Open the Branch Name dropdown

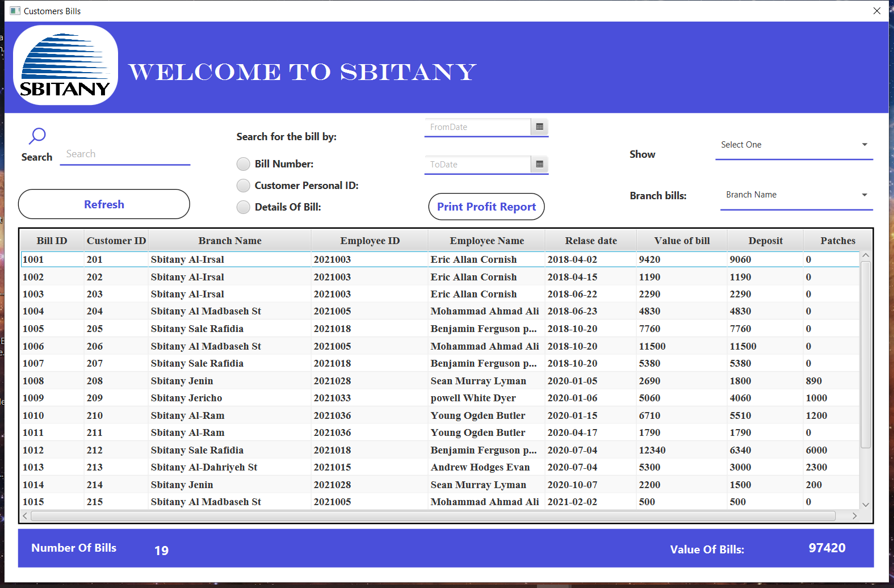coord(796,195)
